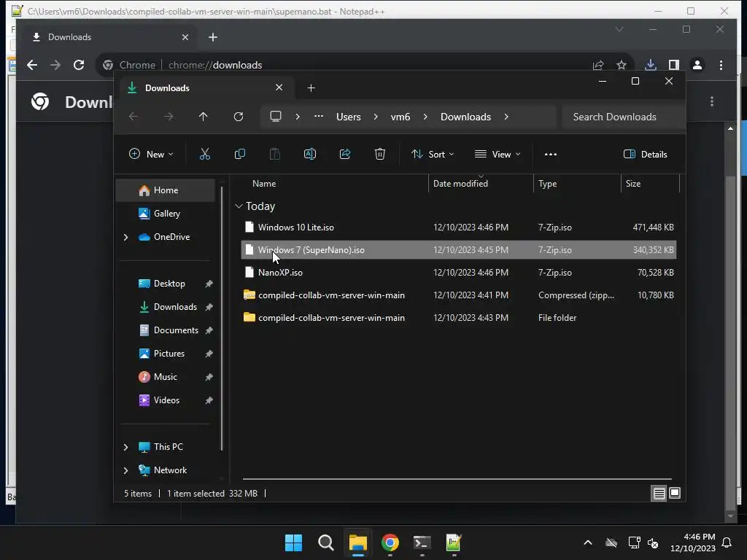Open a new Chrome tab
This screenshot has width=747, height=560.
point(213,37)
